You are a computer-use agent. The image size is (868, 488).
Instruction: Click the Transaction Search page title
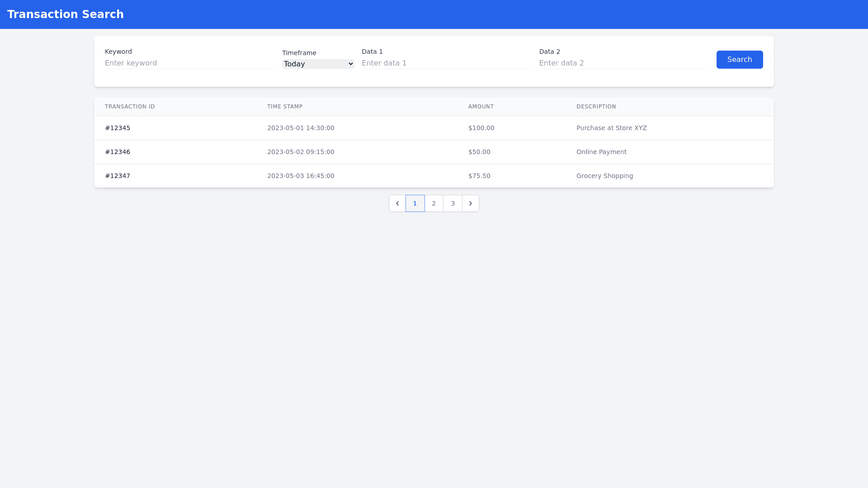66,14
